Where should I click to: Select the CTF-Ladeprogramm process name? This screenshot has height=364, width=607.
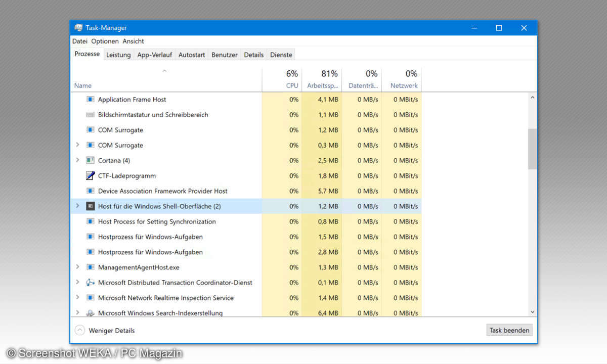coord(127,176)
